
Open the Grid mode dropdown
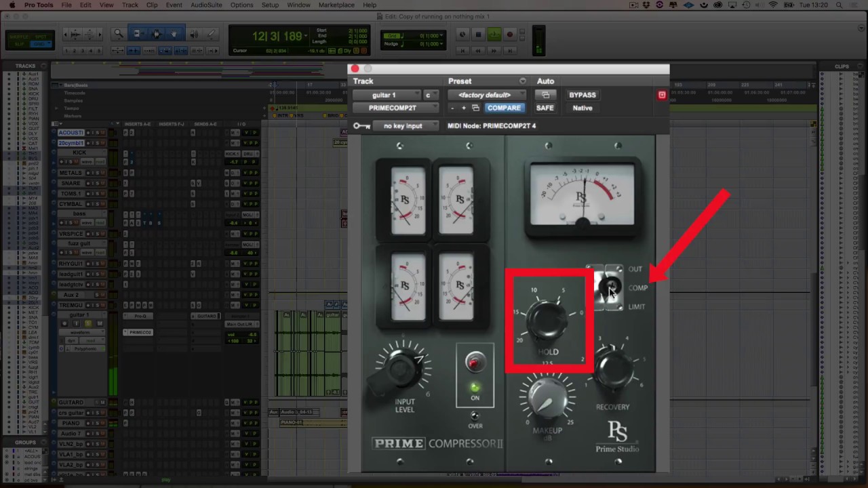click(x=41, y=44)
